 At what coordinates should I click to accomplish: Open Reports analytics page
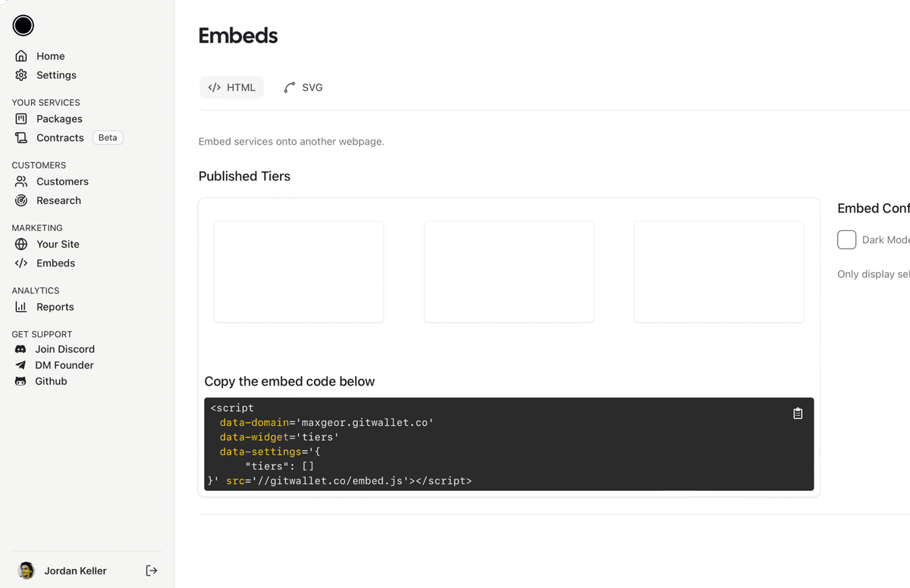[55, 307]
